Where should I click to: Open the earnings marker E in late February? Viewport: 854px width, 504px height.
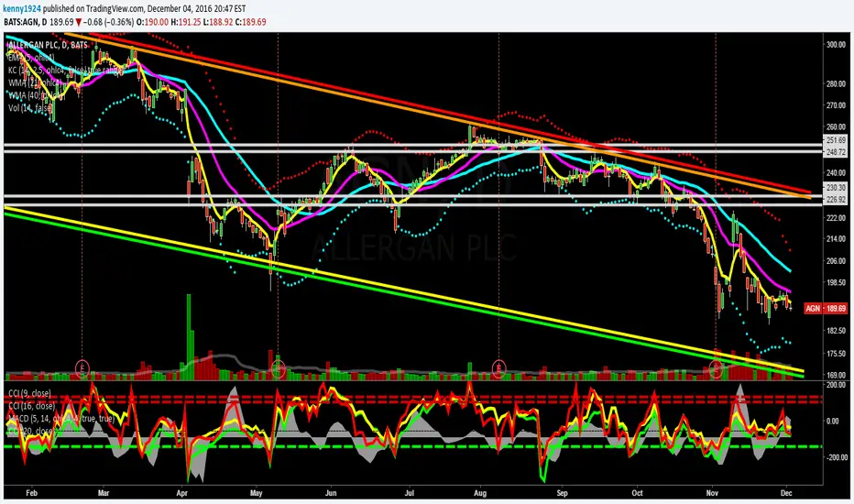tap(82, 367)
